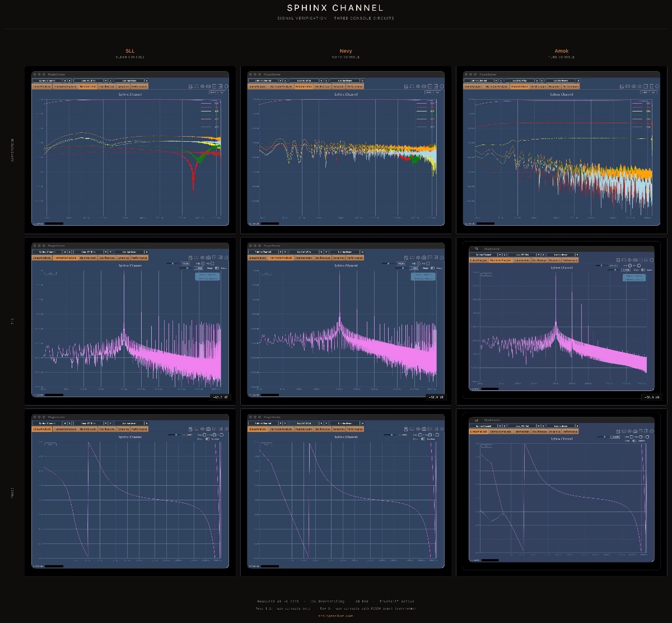Switch to HarmonicAnalysis tab in Amok phase screenshot
The image size is (672, 623).
point(501,431)
